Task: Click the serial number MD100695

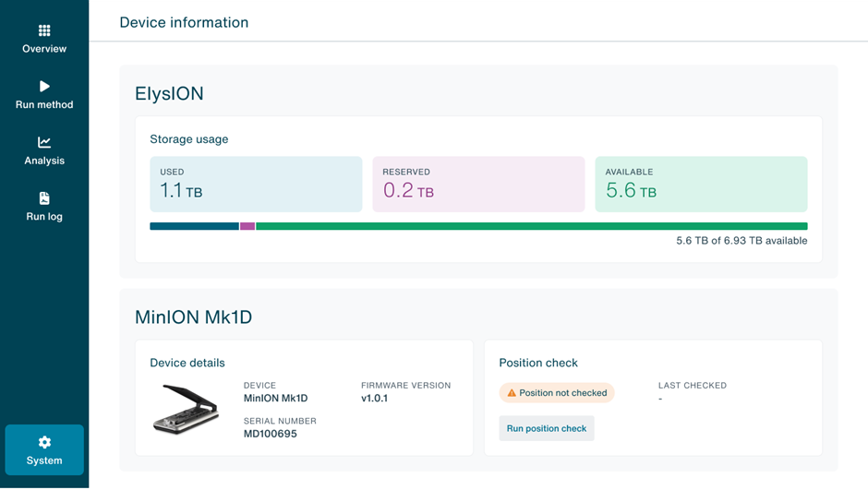Action: click(x=271, y=434)
